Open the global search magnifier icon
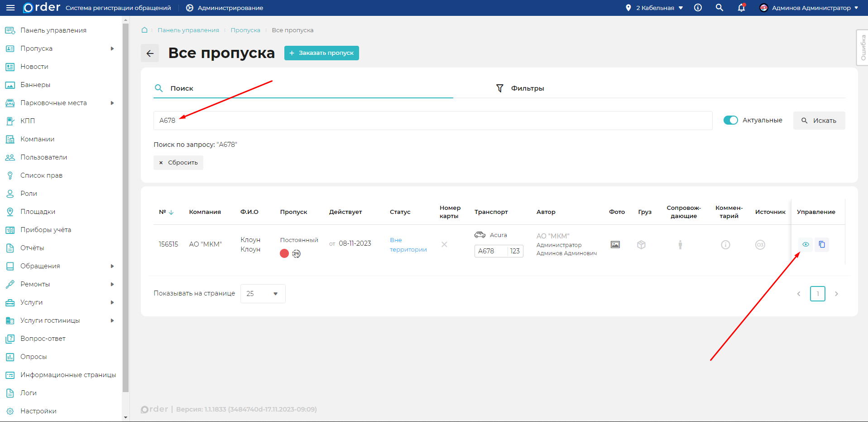Image resolution: width=868 pixels, height=422 pixels. pyautogui.click(x=719, y=8)
